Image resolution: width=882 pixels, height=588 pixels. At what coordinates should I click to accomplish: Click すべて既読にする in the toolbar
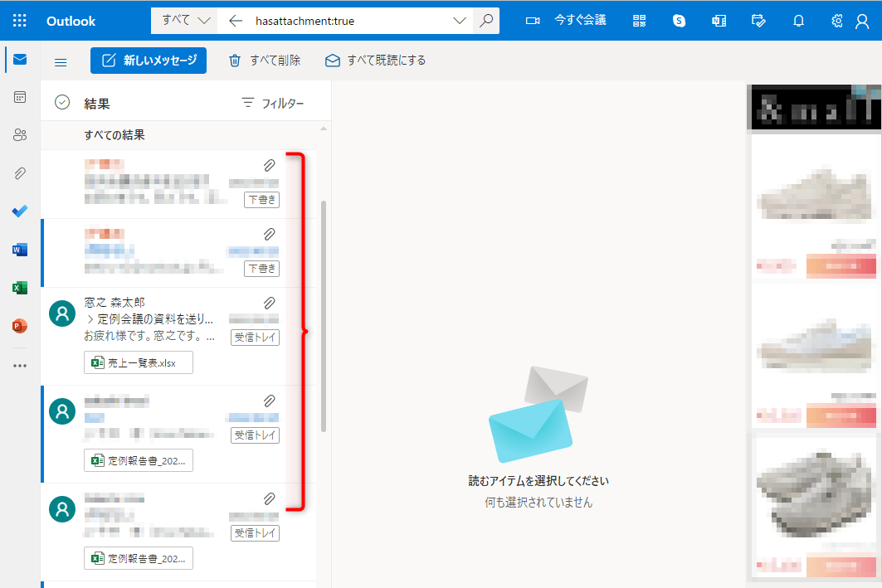(x=375, y=61)
